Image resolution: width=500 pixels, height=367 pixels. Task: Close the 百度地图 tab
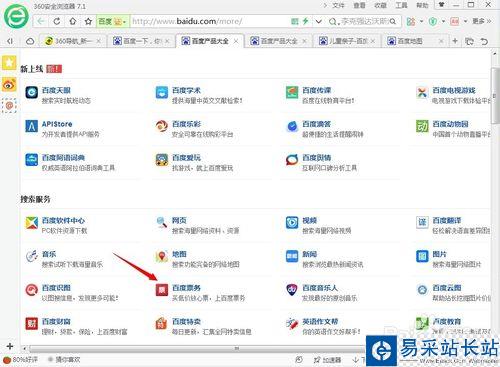pos(441,41)
